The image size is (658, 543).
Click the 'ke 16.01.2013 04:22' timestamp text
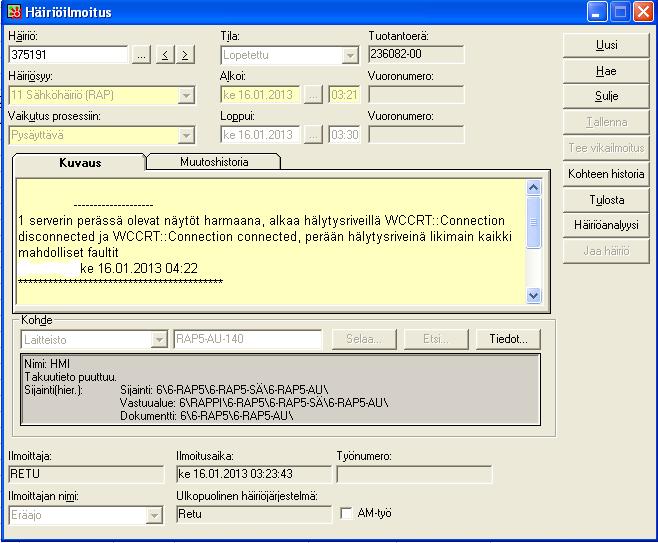click(139, 268)
